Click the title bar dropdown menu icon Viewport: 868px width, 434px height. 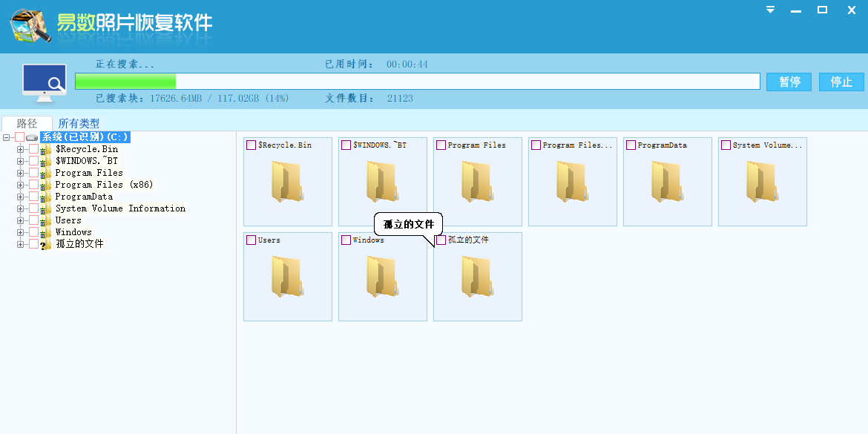coord(771,10)
